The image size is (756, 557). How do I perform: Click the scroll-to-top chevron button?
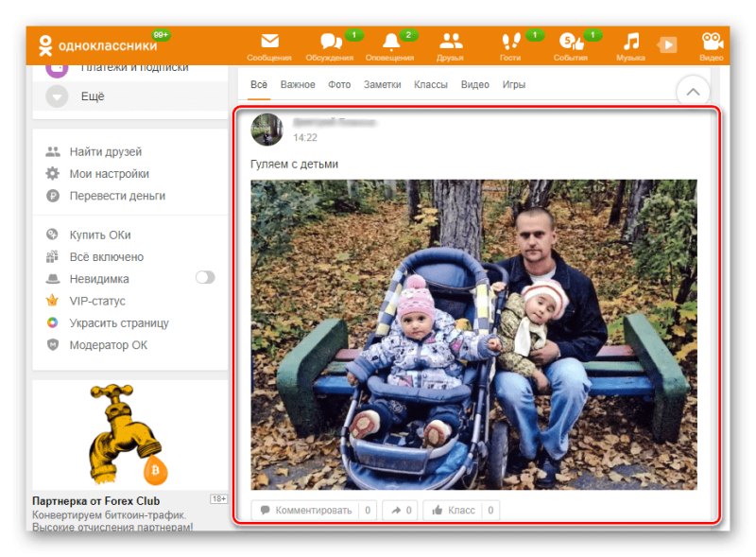coord(693,92)
